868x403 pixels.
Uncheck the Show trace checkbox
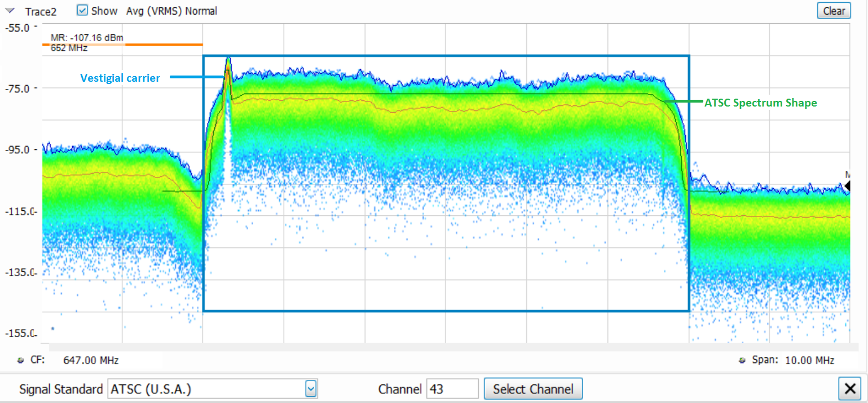tap(83, 11)
